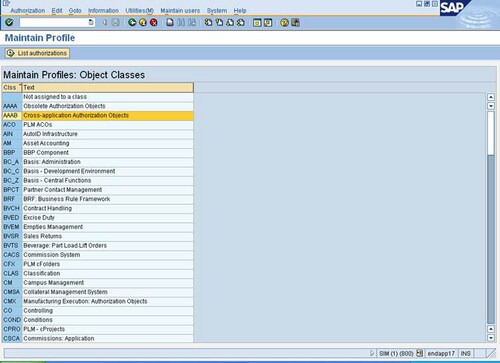Expand the status bar message triangle
Image resolution: width=500 pixels, height=363 pixels.
pos(372,353)
